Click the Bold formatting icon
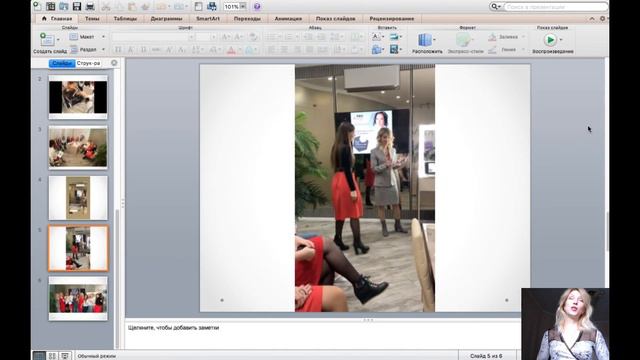The width and height of the screenshot is (640, 360). [118, 50]
